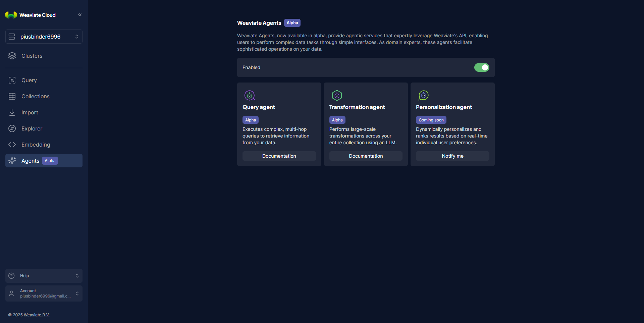Click the Query agent magnifier icon

[250, 96]
